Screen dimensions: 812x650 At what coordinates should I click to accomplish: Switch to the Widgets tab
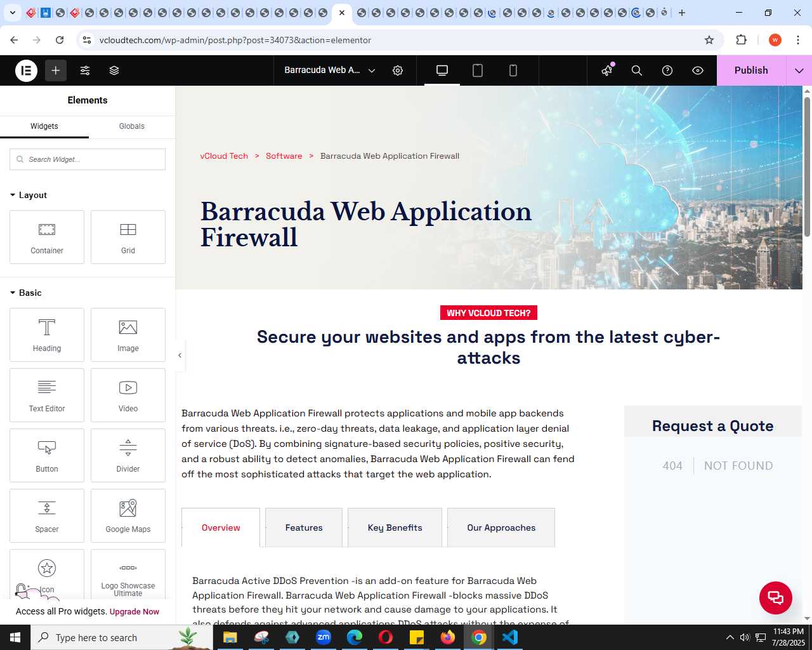(44, 126)
